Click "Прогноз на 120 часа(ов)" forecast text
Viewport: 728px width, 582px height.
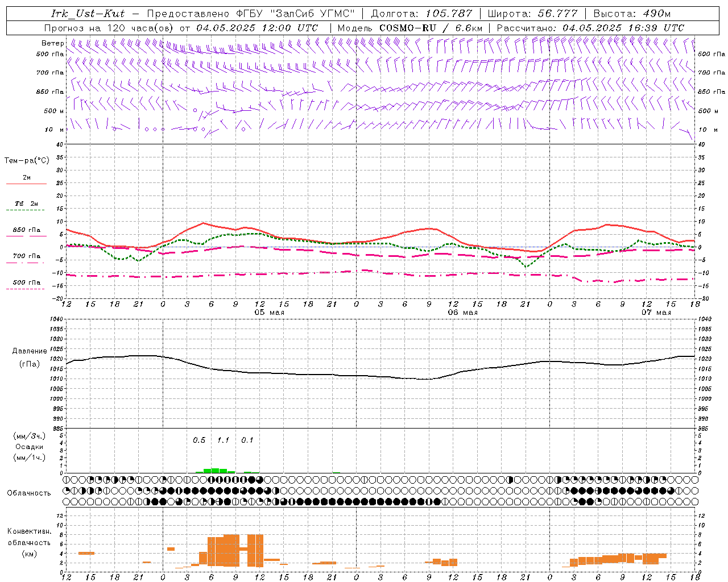[110, 28]
